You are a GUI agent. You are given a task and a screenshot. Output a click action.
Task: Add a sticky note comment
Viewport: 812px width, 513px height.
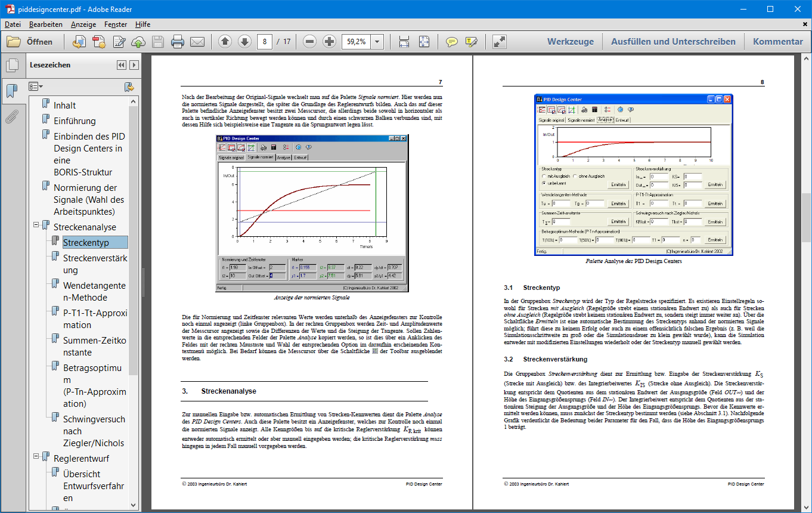click(x=452, y=42)
